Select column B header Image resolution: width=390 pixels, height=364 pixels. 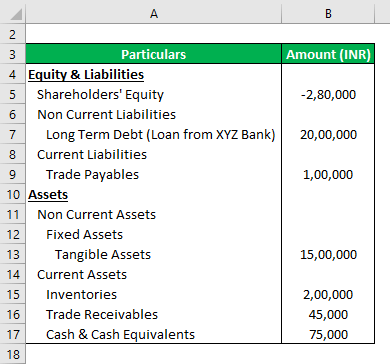coord(328,14)
